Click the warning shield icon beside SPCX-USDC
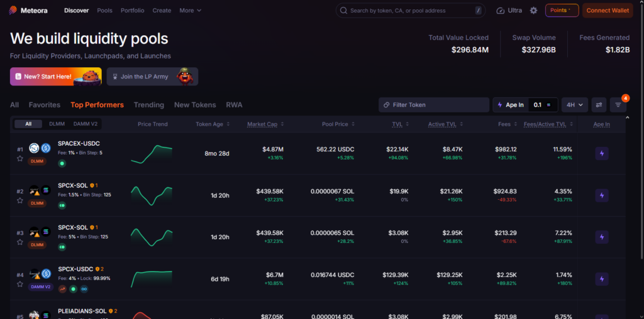The width and height of the screenshot is (644, 319). (x=97, y=269)
